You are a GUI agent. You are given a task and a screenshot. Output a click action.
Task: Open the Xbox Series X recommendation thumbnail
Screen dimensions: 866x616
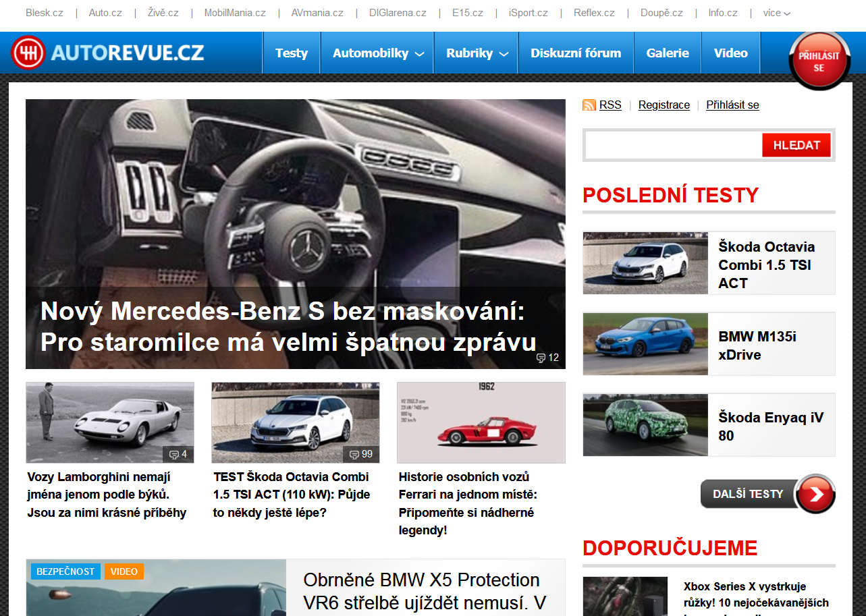click(625, 596)
